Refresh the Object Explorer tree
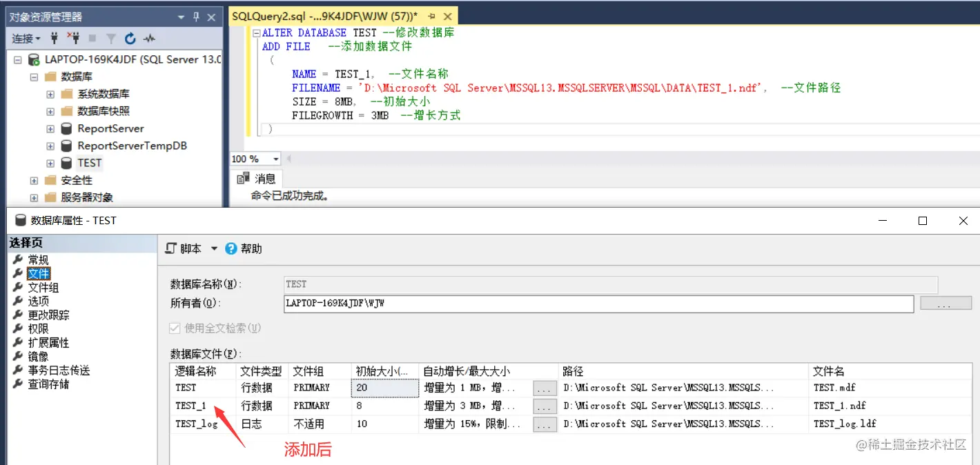The height and width of the screenshot is (465, 980). point(130,39)
